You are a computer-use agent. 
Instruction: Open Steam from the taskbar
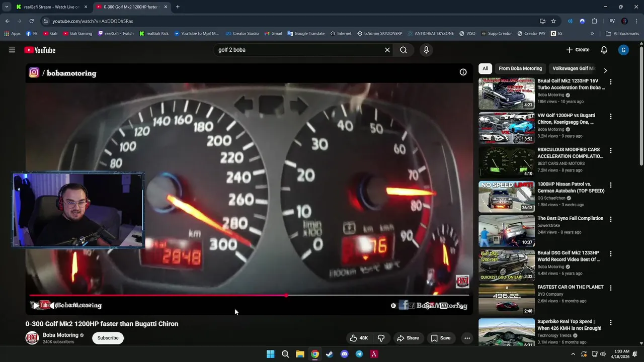pos(330,354)
